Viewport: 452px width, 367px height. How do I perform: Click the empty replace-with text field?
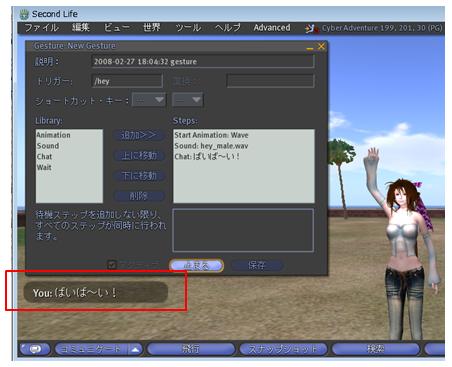(x=270, y=81)
